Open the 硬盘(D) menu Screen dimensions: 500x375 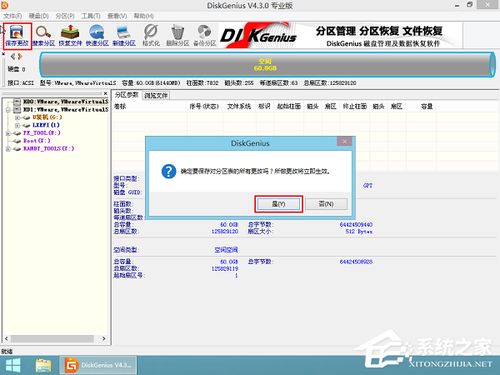(x=39, y=16)
